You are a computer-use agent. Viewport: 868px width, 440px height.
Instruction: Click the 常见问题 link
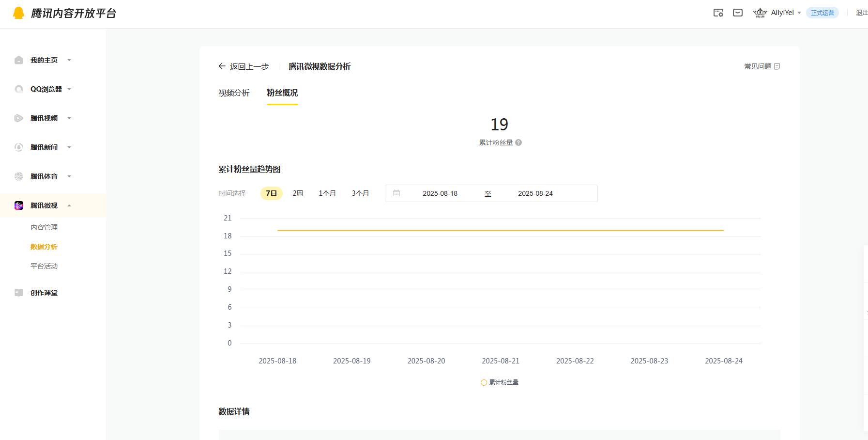[758, 66]
